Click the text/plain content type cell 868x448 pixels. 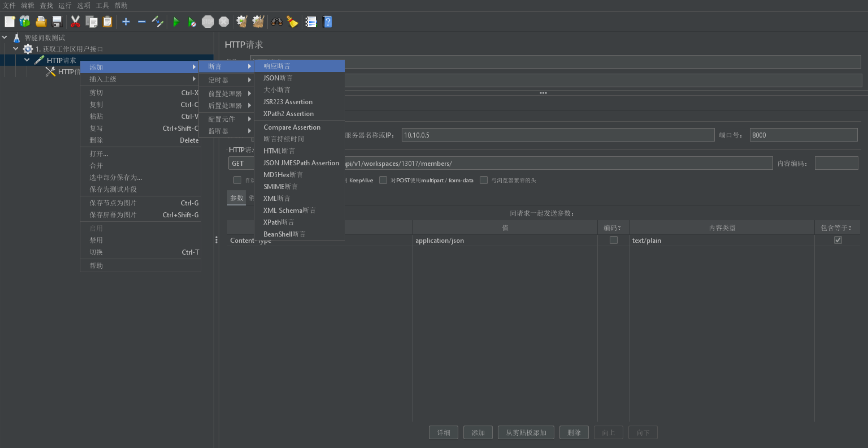722,241
